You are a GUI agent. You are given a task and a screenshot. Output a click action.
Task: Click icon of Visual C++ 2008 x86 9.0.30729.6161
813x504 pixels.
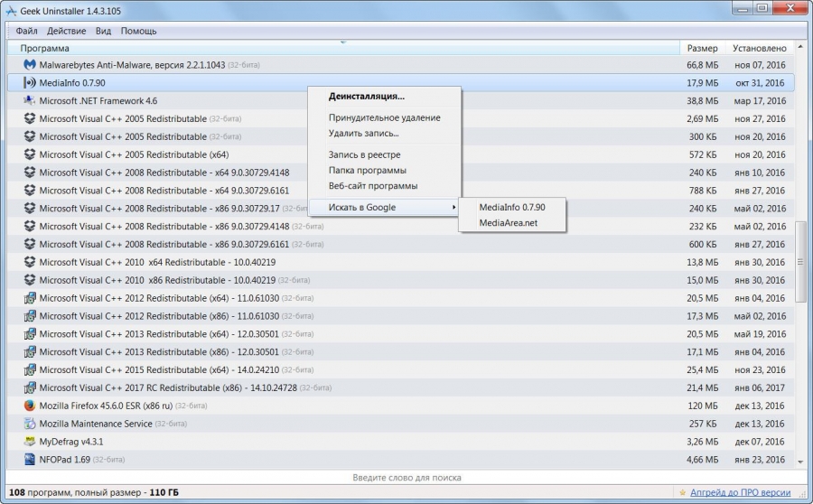[x=30, y=244]
